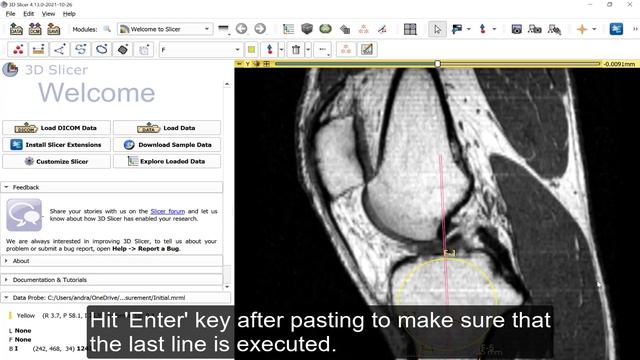Open the Help menu
The width and height of the screenshot is (640, 360).
69,13
